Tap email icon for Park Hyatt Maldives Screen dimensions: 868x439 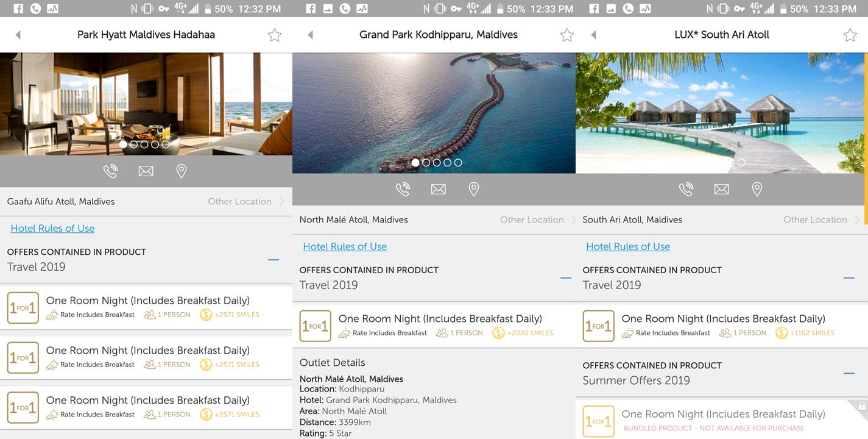click(x=146, y=171)
